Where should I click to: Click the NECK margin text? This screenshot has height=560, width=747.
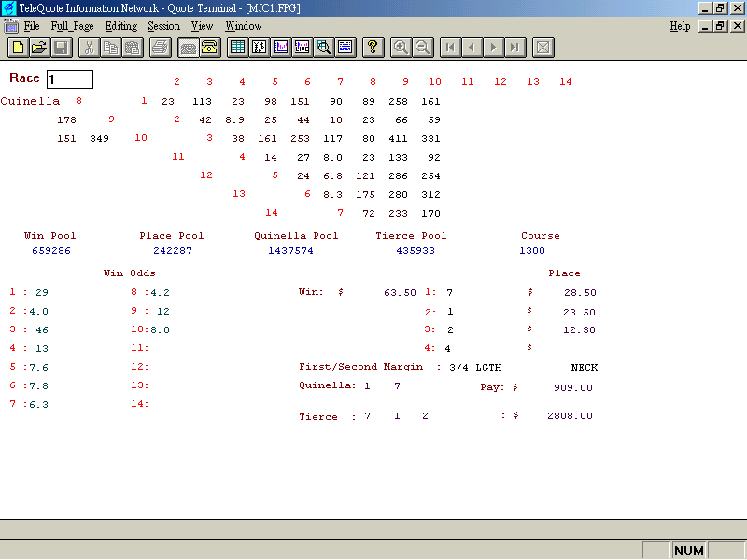pyautogui.click(x=585, y=367)
